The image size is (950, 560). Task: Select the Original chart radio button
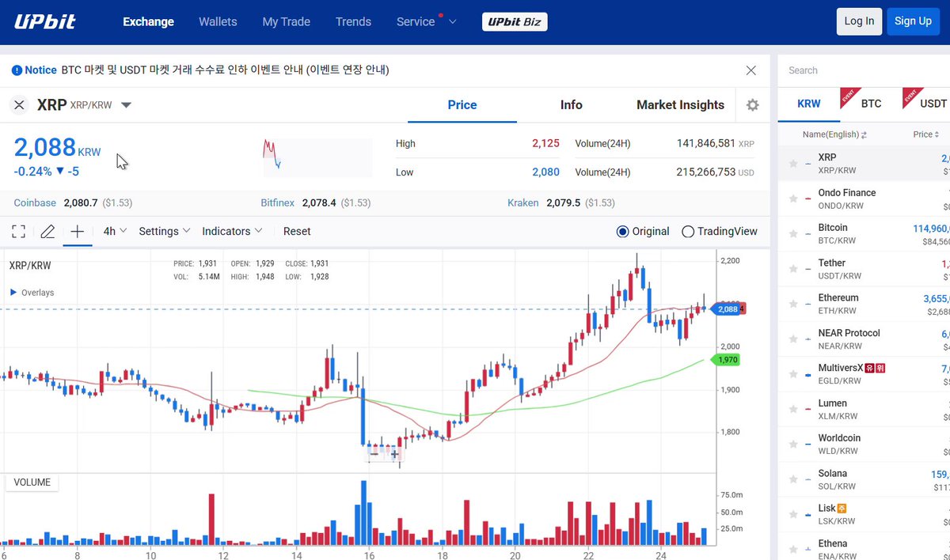click(622, 232)
